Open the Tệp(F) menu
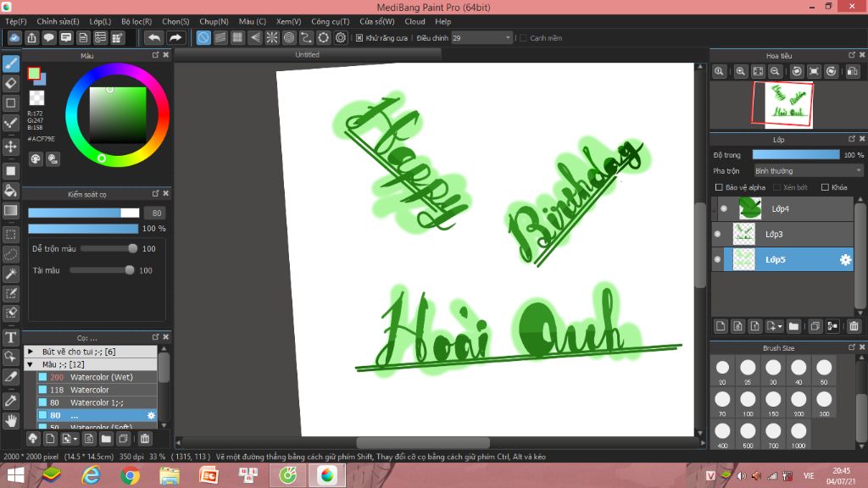The width and height of the screenshot is (868, 488). (x=15, y=21)
